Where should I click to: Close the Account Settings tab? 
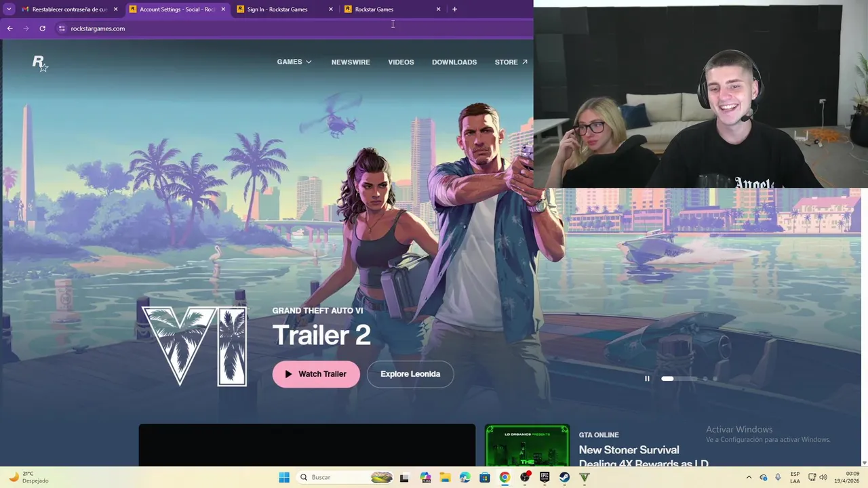[x=223, y=9]
